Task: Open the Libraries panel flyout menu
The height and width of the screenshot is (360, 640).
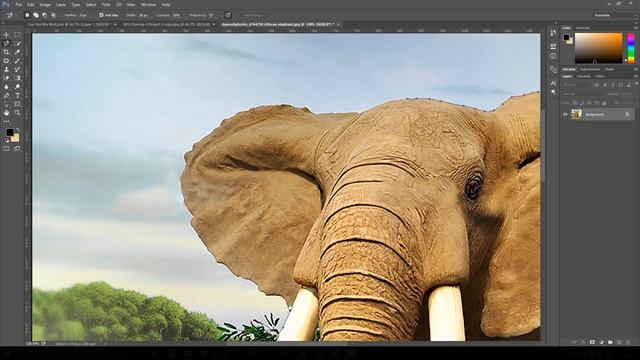Action: (636, 69)
